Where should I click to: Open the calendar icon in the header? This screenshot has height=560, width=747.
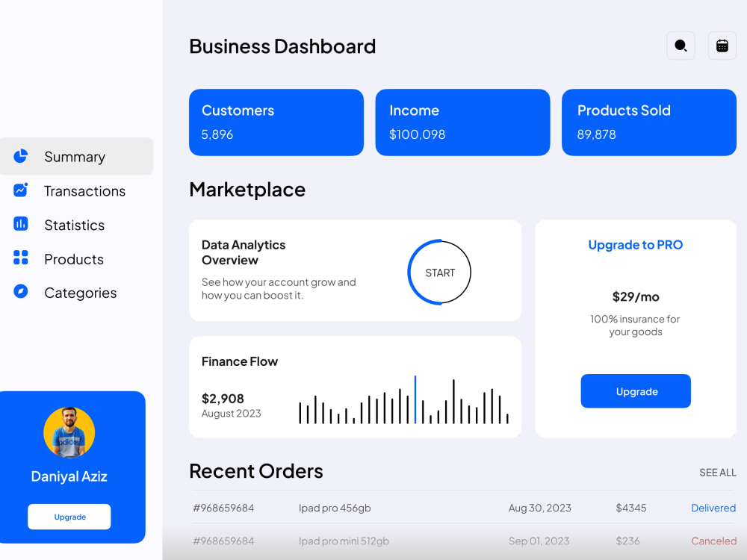point(722,46)
